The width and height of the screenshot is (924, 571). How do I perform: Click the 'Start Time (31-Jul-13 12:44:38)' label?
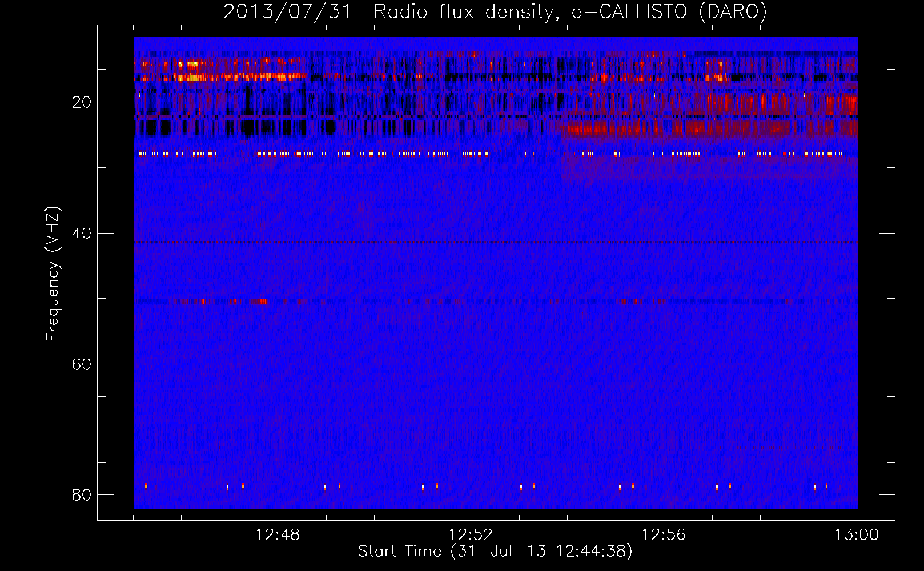tap(495, 552)
